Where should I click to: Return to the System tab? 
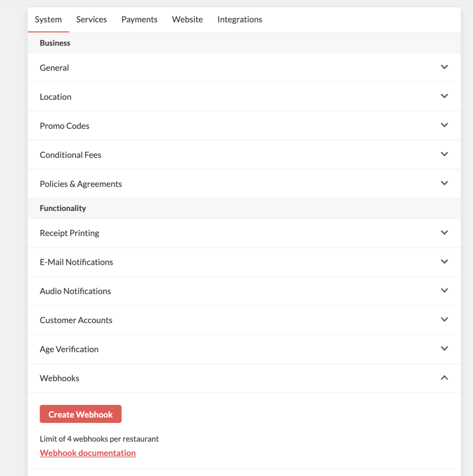tap(48, 19)
